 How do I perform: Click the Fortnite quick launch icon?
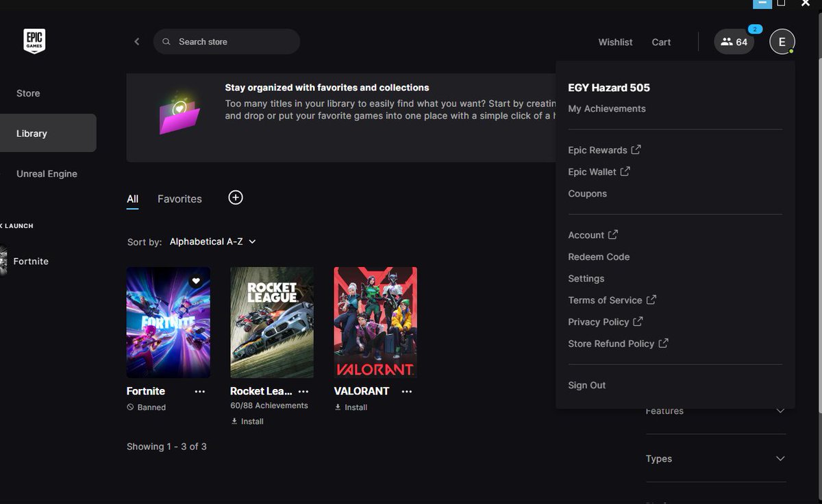pyautogui.click(x=3, y=261)
